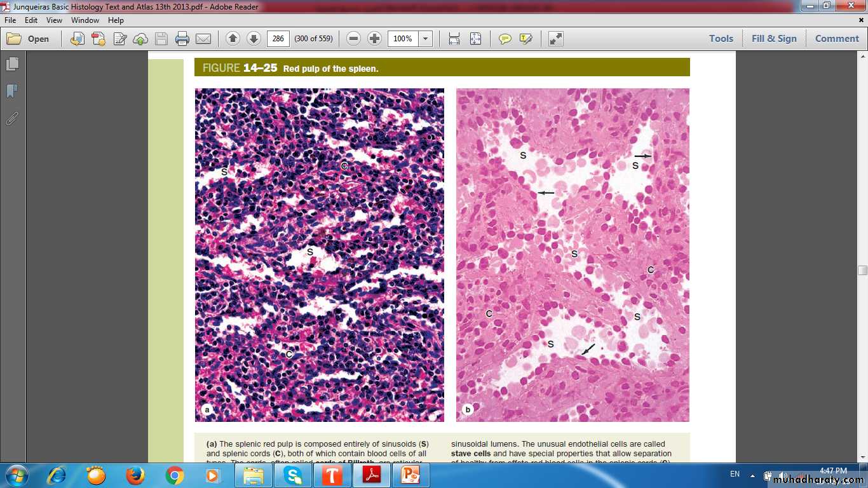Expand the zoom percentage dropdown
The width and height of the screenshot is (868, 488).
(x=425, y=39)
